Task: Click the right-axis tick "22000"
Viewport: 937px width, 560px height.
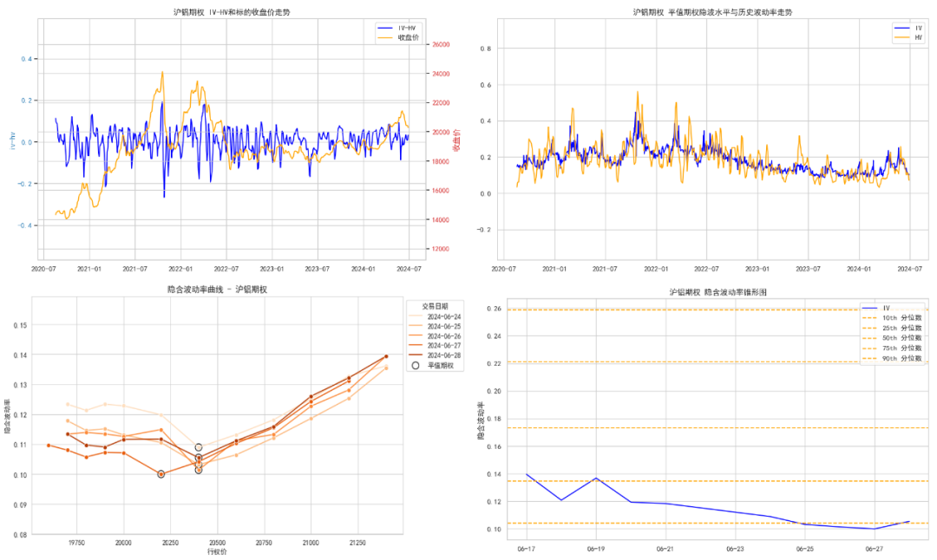Action: [x=441, y=103]
